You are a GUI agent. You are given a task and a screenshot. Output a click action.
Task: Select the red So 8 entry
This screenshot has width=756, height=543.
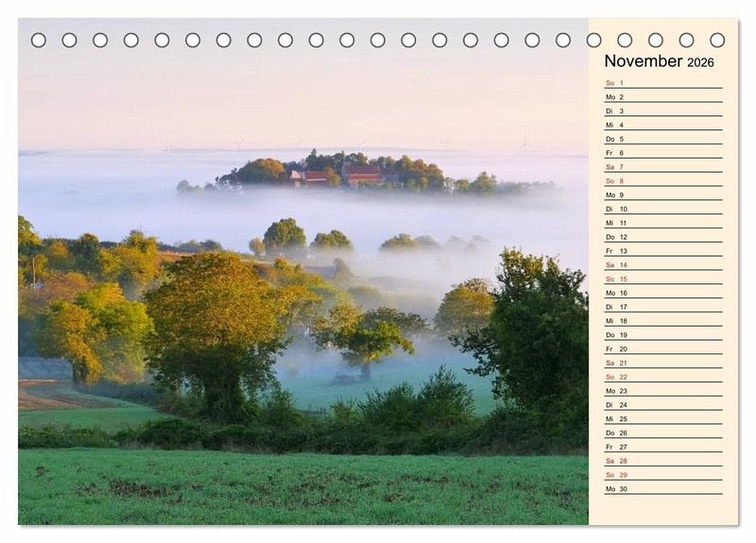click(662, 181)
